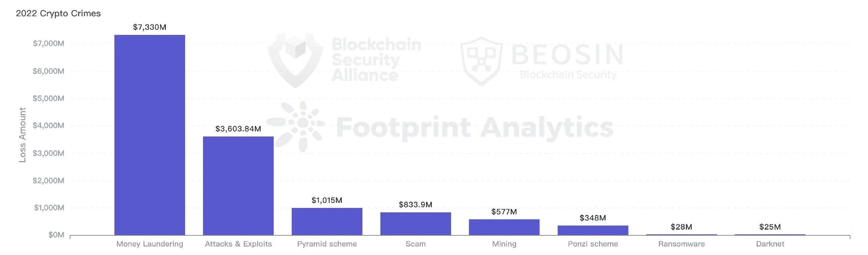Click the Loss Amount axis title
This screenshot has height=255, width=868.
click(x=22, y=135)
